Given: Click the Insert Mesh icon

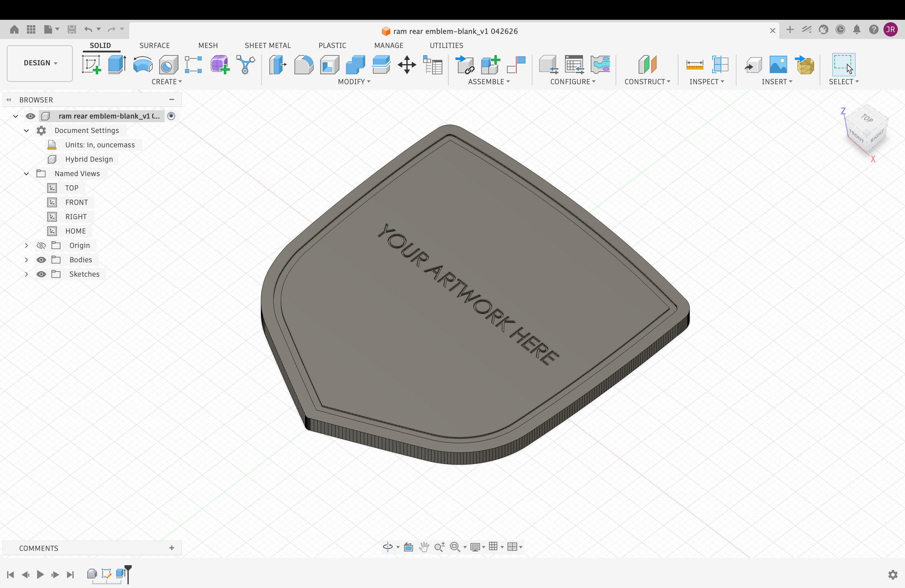Looking at the screenshot, I should point(804,64).
